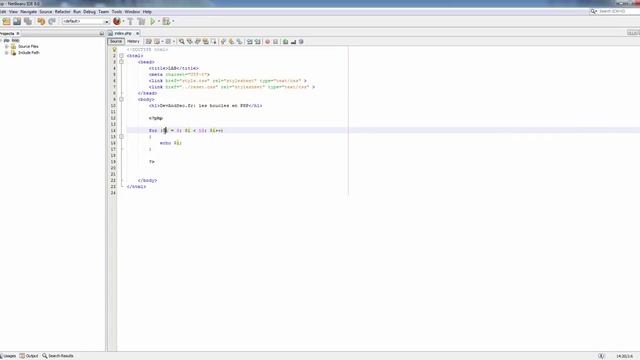Open the browser selection dropdown arrow

point(123,21)
